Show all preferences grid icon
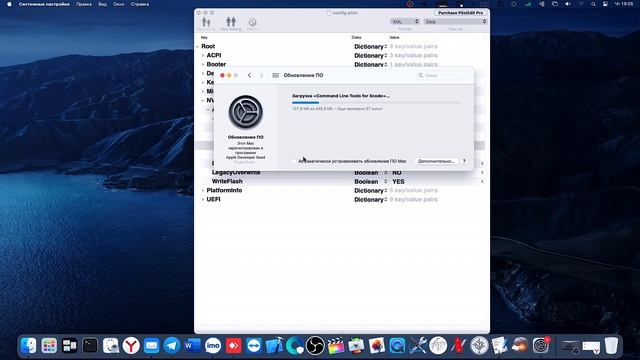Viewport: 640px width, 360px height. coord(276,76)
